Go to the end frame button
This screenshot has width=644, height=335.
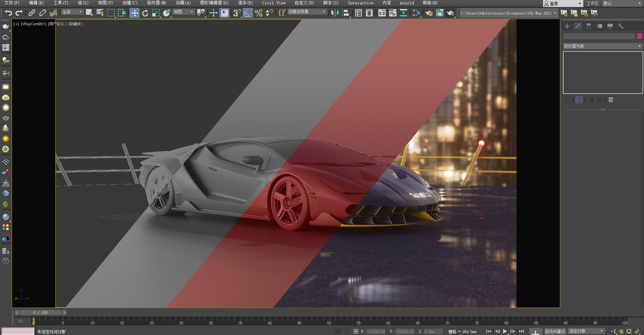(x=521, y=331)
